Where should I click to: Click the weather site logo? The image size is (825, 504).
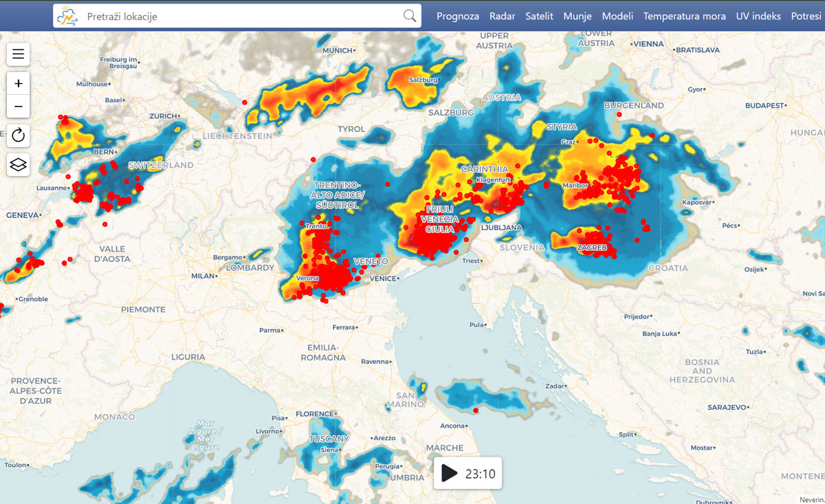tap(68, 16)
